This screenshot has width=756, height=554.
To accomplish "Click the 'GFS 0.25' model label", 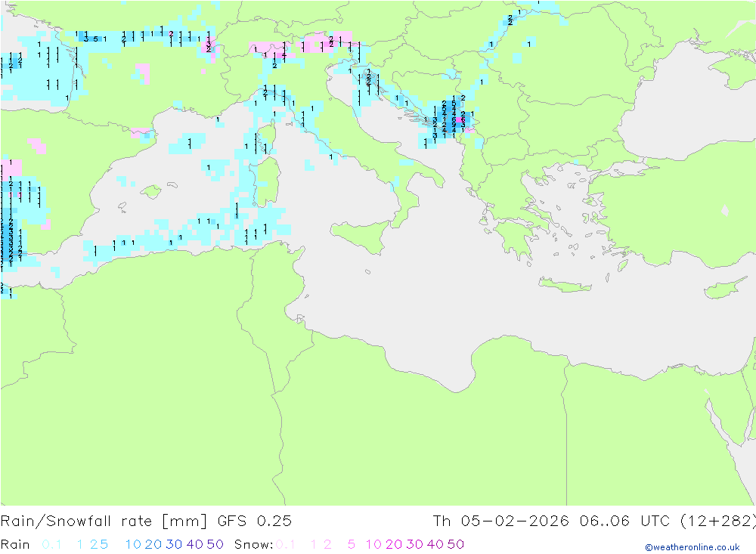I will pyautogui.click(x=255, y=522).
